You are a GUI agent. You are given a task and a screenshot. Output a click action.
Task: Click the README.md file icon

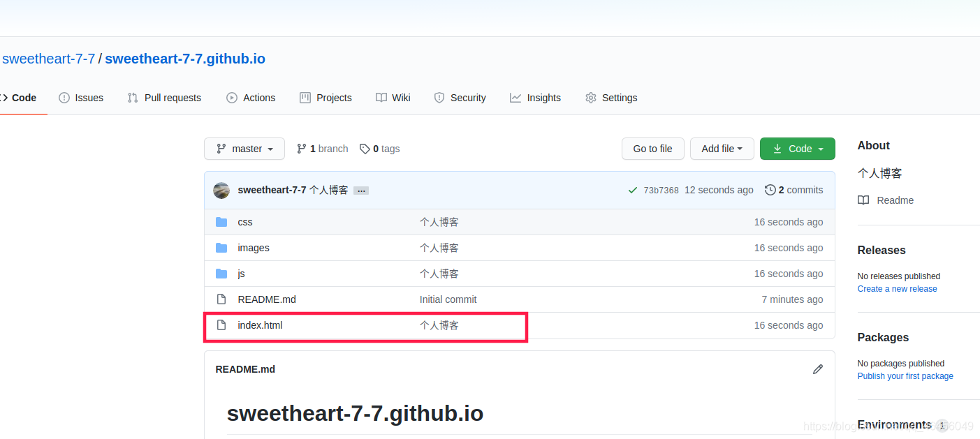point(221,299)
